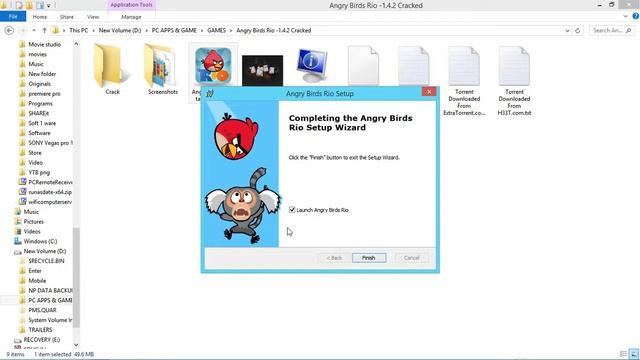Select the system info monitor icon file
The height and width of the screenshot is (360, 640).
(x=313, y=65)
